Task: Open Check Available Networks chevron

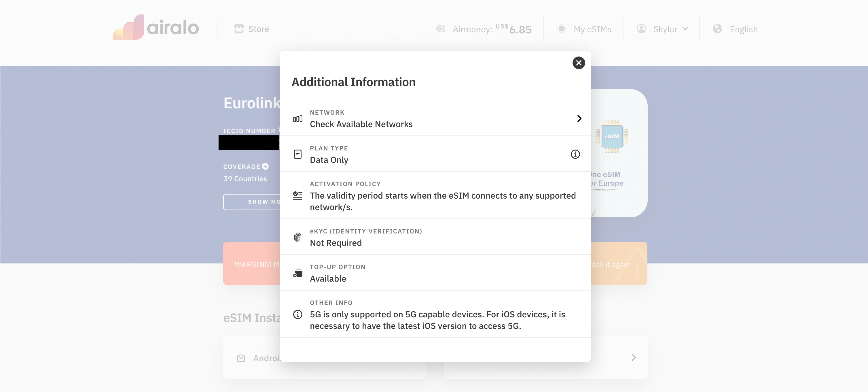Action: 579,118
